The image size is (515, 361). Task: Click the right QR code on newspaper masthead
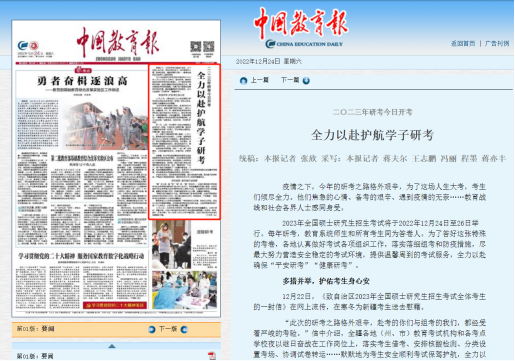pyautogui.click(x=209, y=47)
